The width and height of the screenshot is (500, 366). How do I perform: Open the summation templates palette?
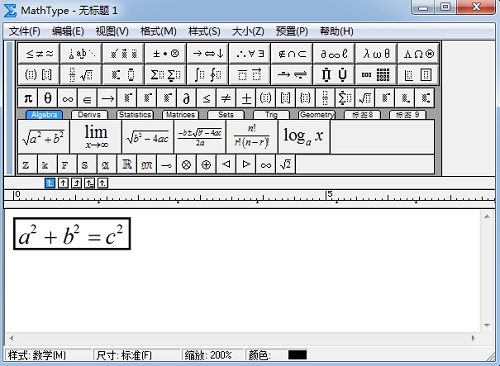click(166, 74)
